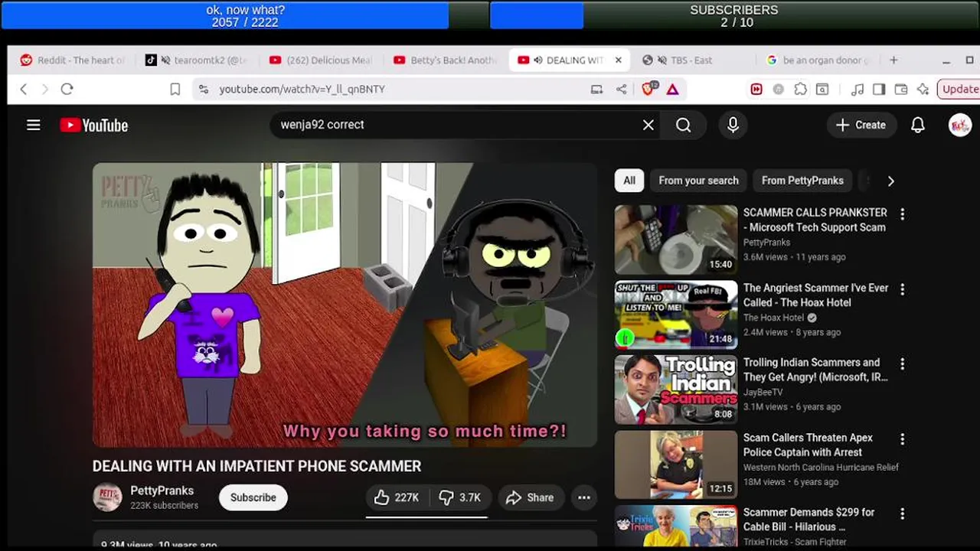Click the cast/install icon in address bar

tap(596, 90)
